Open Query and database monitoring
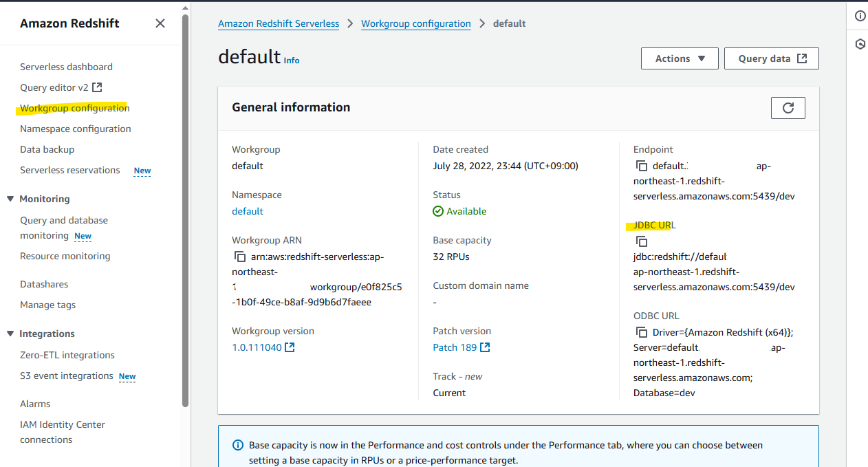The height and width of the screenshot is (467, 868). (64, 228)
